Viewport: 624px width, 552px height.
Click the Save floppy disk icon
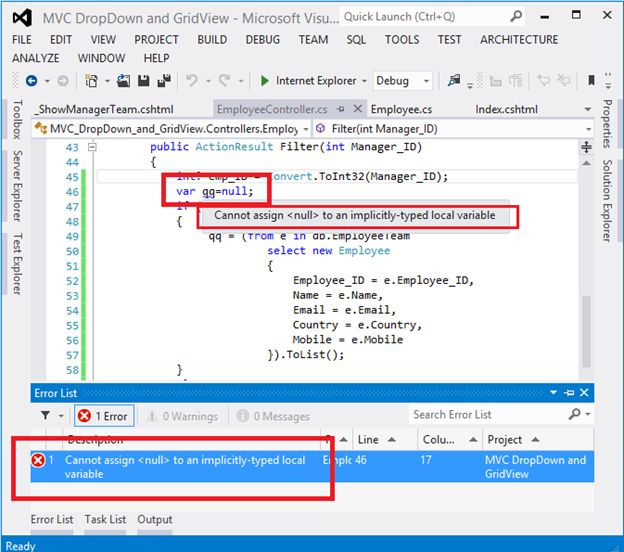(143, 81)
